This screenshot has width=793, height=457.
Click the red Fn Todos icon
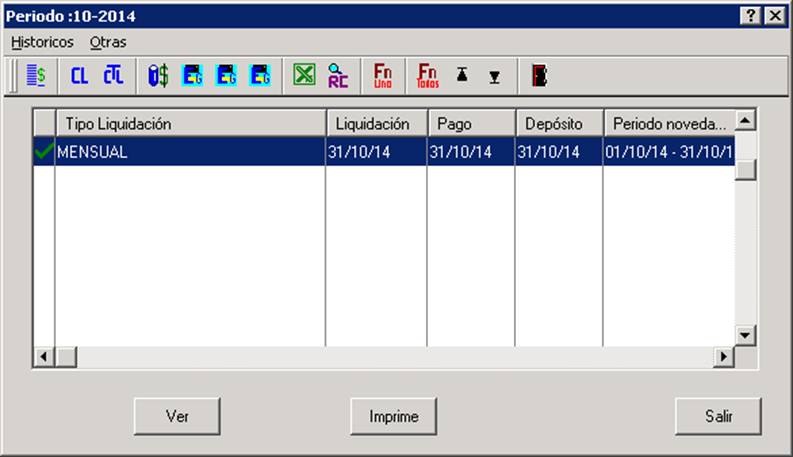pyautogui.click(x=428, y=76)
